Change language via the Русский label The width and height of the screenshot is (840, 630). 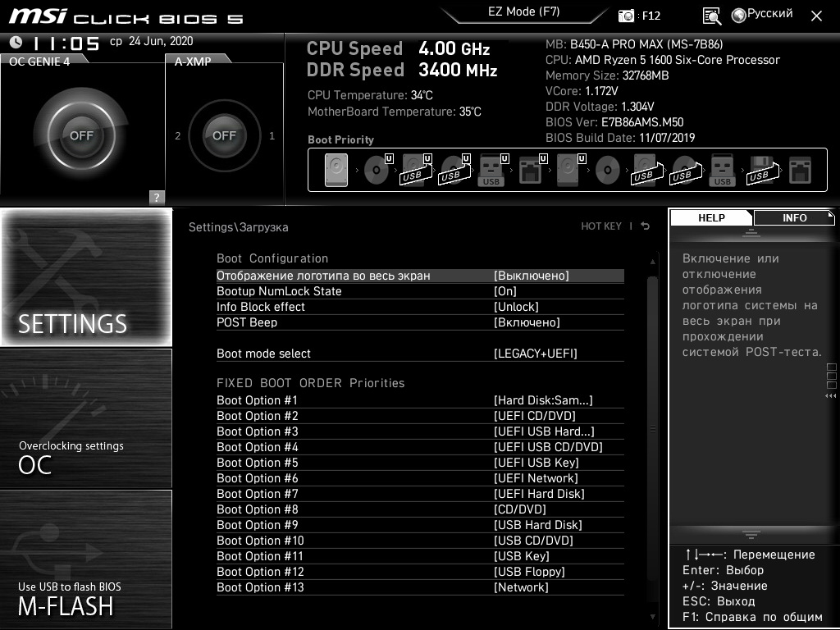click(x=769, y=13)
